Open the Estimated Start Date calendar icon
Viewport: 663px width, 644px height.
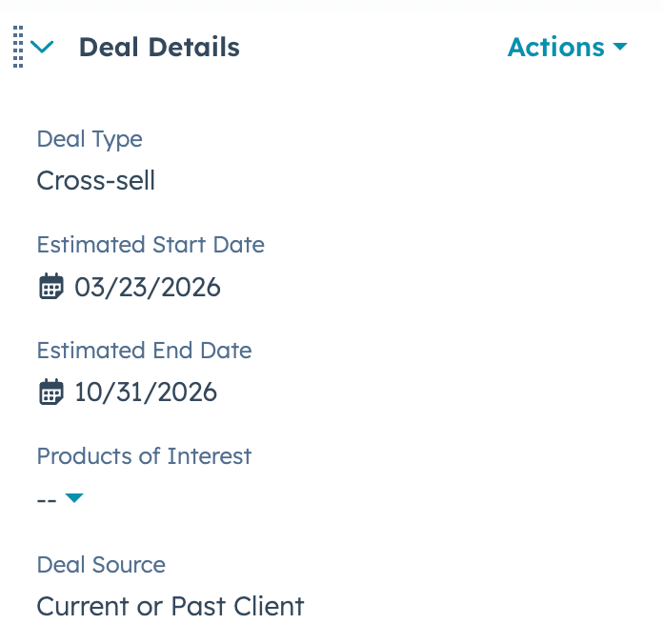(50, 287)
